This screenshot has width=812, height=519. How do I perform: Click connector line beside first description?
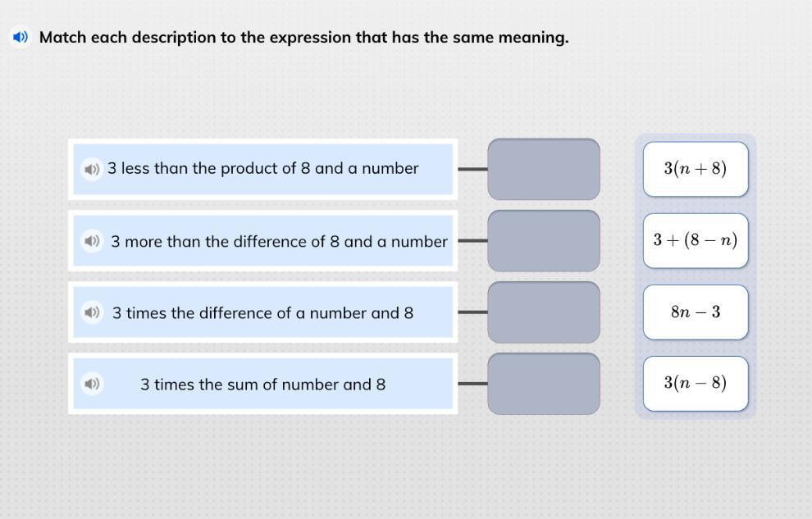point(472,169)
